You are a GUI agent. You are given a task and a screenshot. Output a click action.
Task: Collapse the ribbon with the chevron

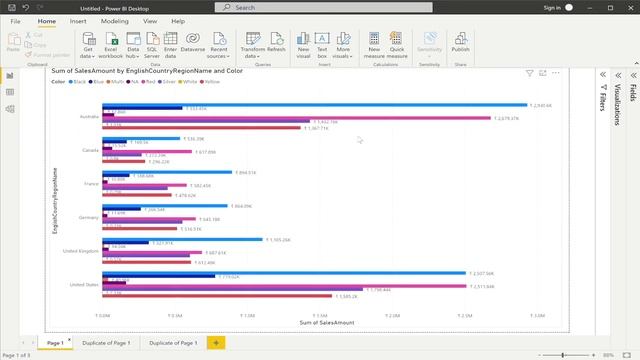tap(636, 64)
